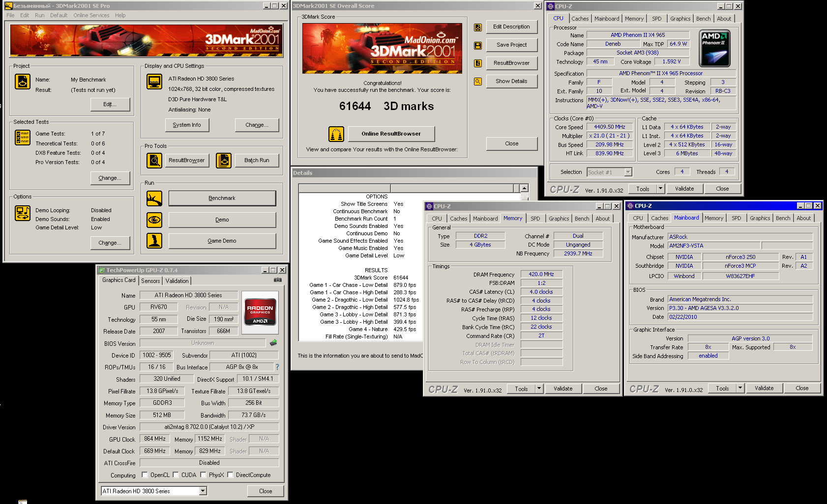Click the ResultBrowser button in Pro Tools
The image size is (827, 504).
187,161
